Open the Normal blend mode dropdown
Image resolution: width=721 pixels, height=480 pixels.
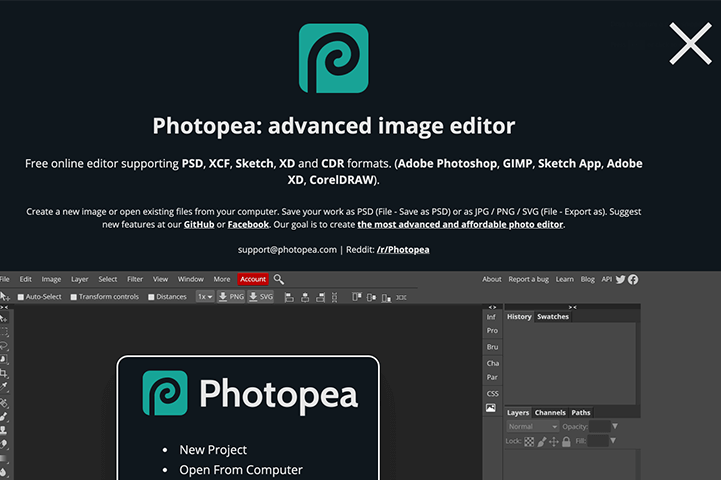point(533,427)
